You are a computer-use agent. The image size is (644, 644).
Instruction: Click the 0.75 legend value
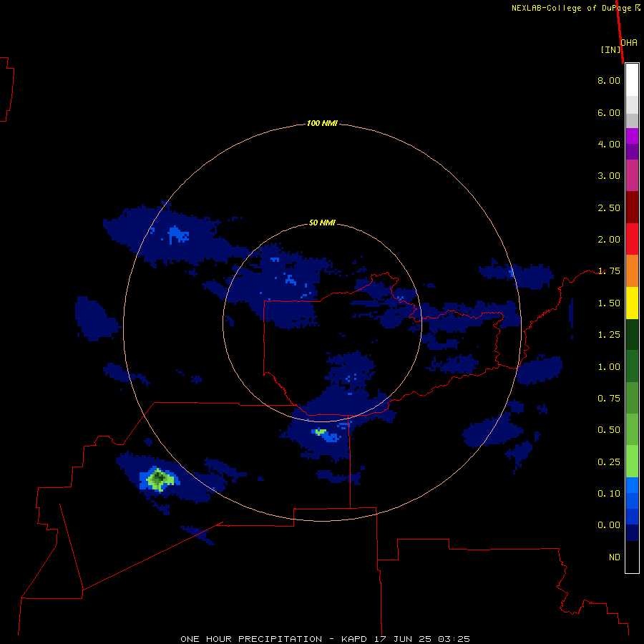click(x=609, y=399)
